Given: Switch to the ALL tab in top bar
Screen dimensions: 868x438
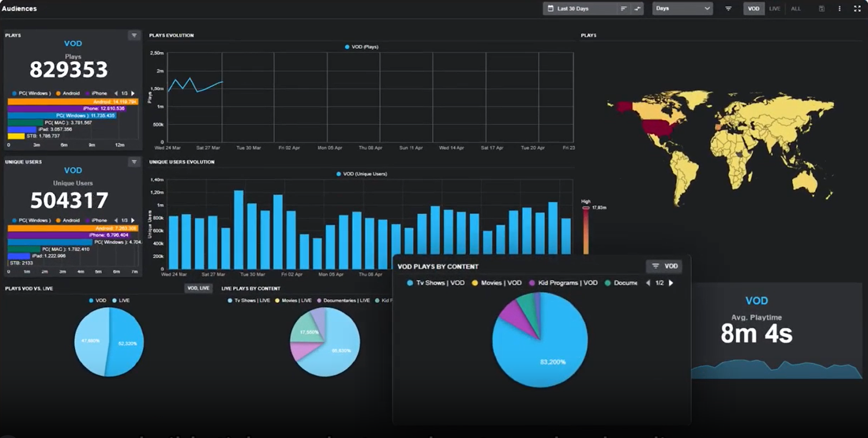Looking at the screenshot, I should pyautogui.click(x=796, y=9).
